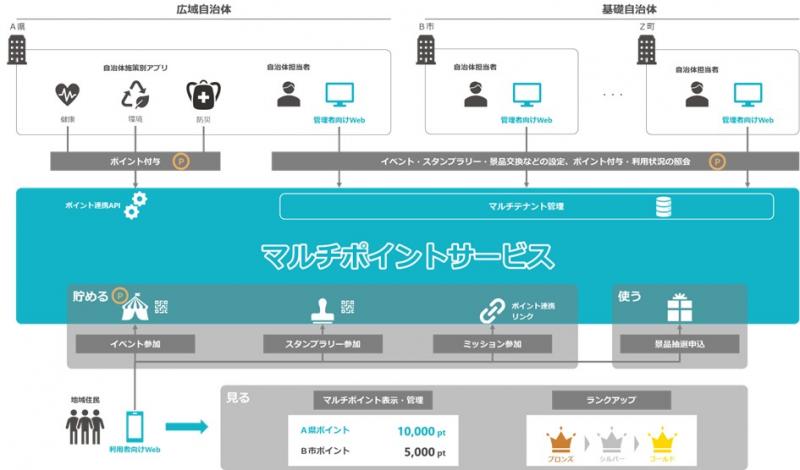This screenshot has height=470, width=800.
Task: Click the database icon in マルチテナント管理
Action: coord(662,207)
